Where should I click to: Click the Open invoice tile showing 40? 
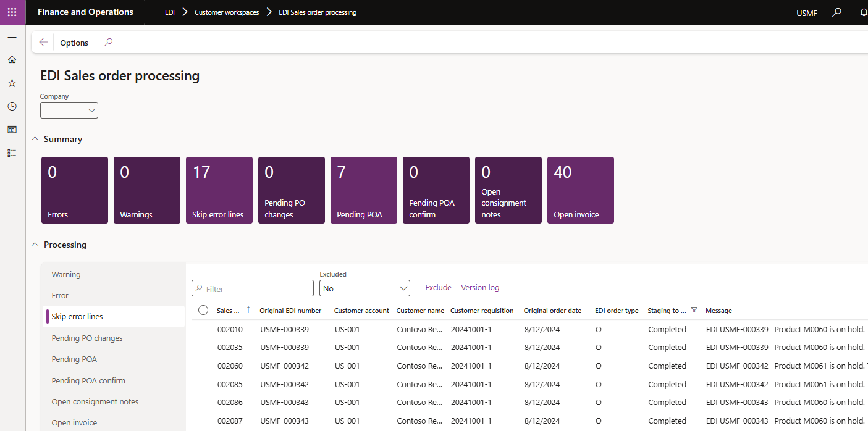click(x=580, y=190)
